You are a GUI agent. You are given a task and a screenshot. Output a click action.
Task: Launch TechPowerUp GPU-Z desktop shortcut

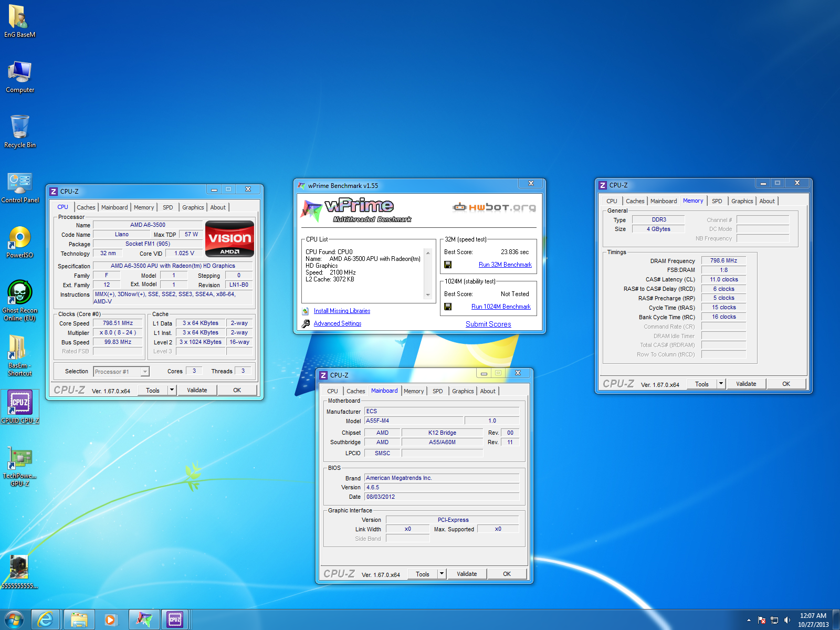pyautogui.click(x=19, y=467)
